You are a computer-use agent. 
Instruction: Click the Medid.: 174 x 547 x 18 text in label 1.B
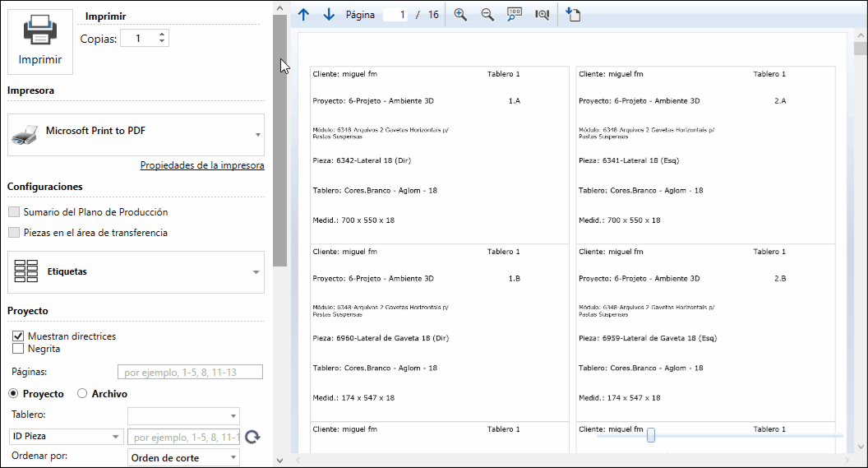click(x=353, y=397)
